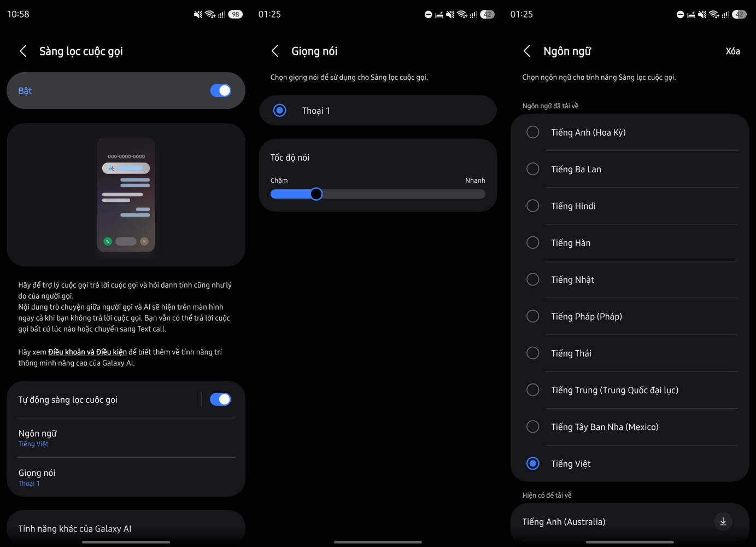Select the Thoại 1 voice option
This screenshot has height=547, width=756.
coord(280,110)
